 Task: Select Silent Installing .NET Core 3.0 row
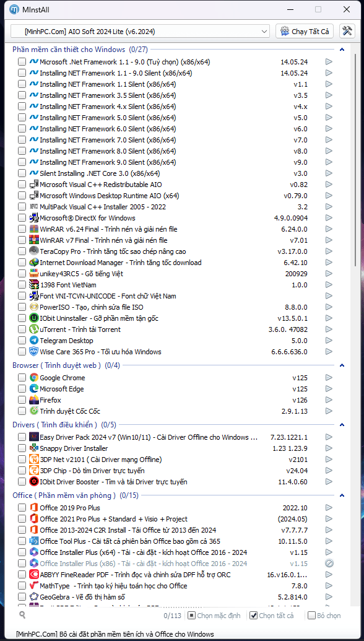pyautogui.click(x=100, y=173)
